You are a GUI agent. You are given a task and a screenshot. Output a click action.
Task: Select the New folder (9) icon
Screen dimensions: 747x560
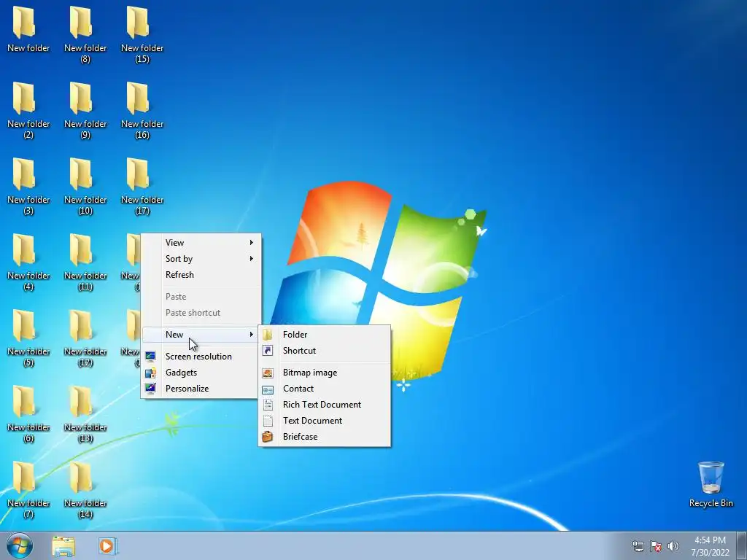pyautogui.click(x=85, y=110)
